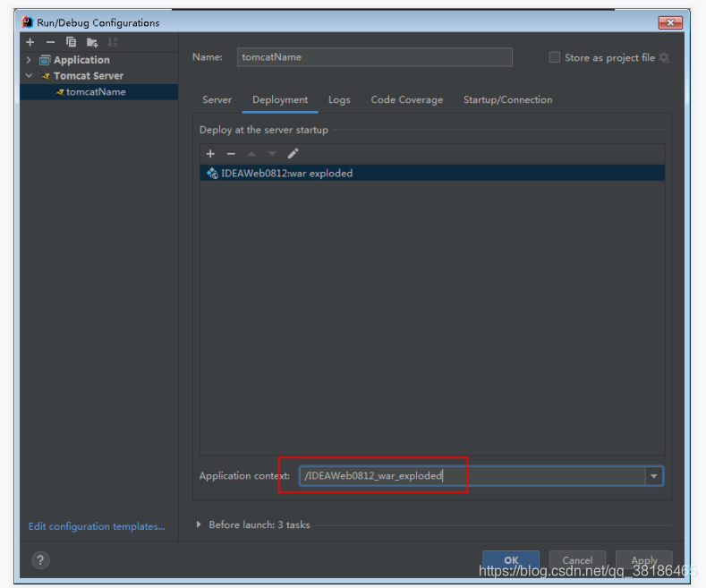
Task: Click the help question mark button
Action: tap(40, 560)
